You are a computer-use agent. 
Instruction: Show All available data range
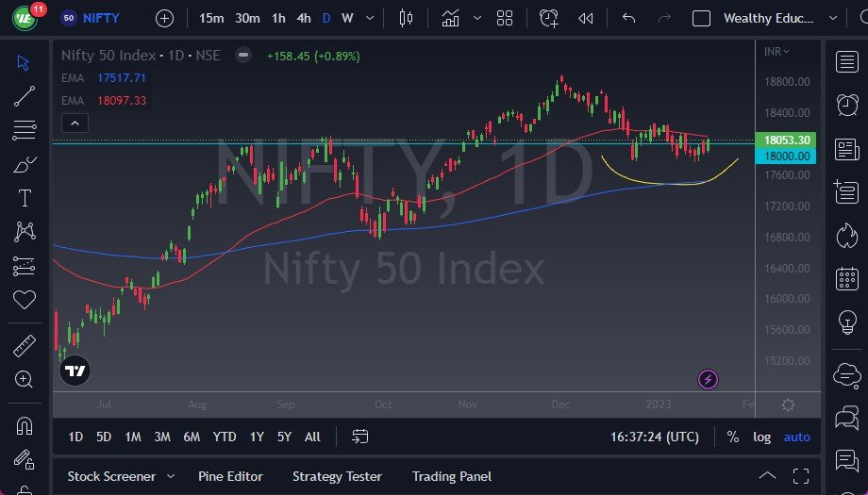coord(312,437)
